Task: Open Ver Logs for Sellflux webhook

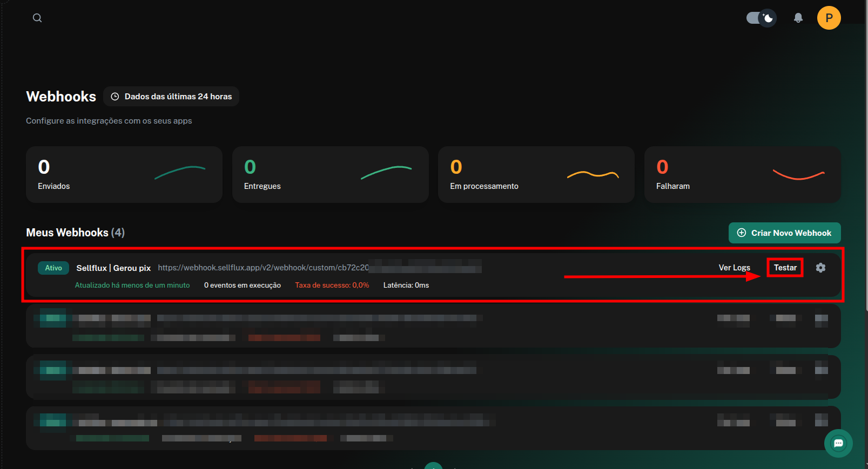Action: (734, 268)
